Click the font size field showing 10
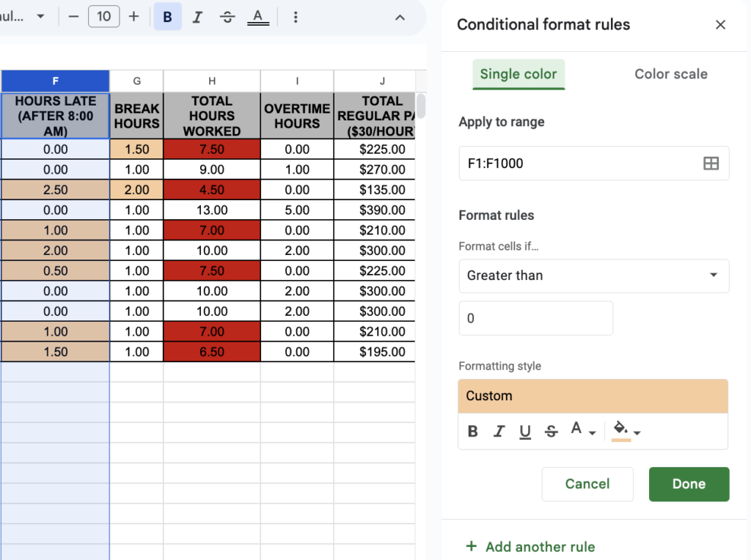This screenshot has width=751, height=560. 104,17
